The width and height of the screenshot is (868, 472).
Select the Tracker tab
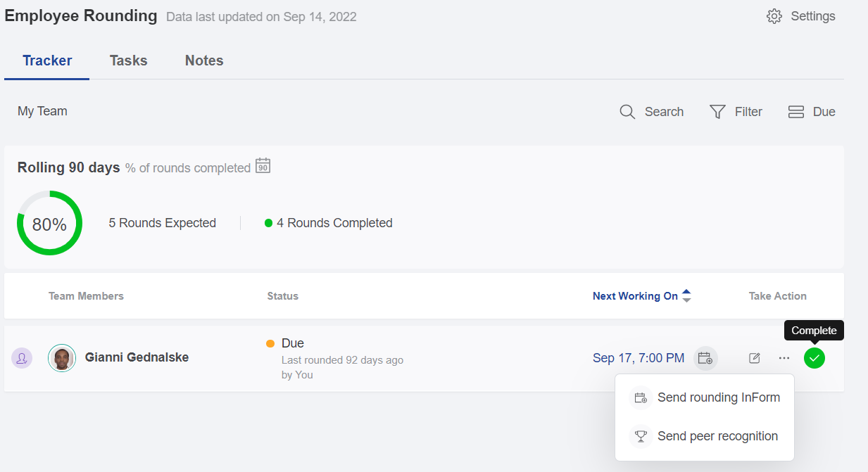click(x=47, y=60)
